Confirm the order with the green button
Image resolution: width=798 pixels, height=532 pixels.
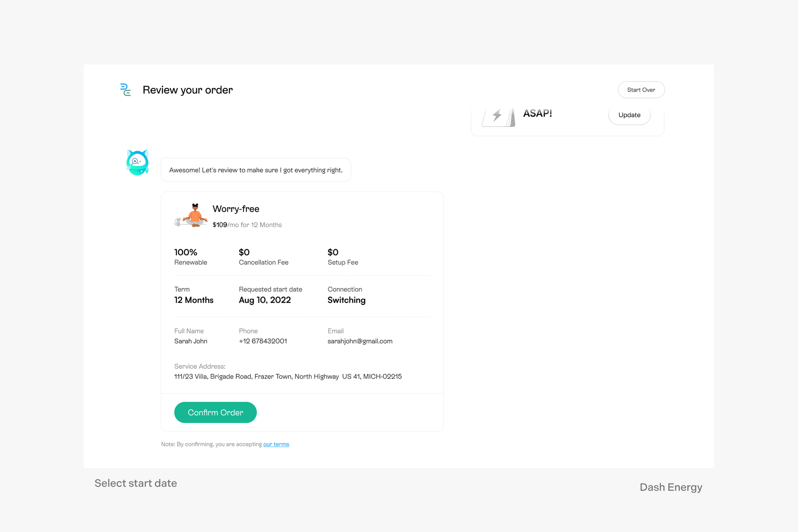[215, 412]
